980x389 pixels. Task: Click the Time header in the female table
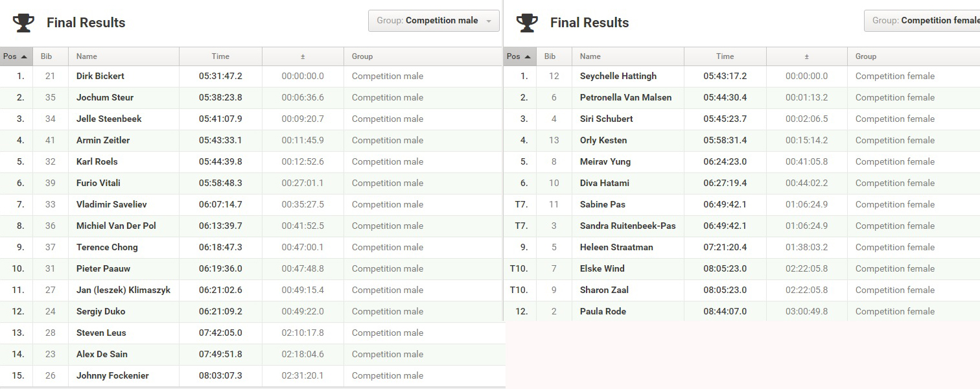point(725,56)
